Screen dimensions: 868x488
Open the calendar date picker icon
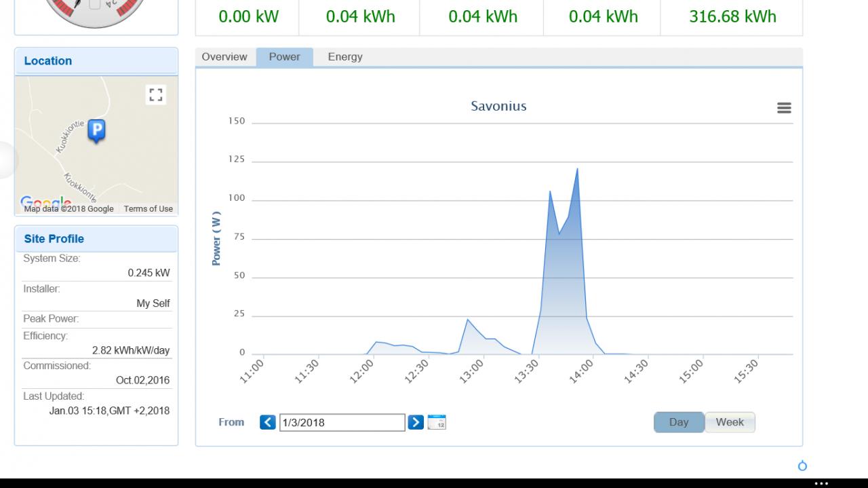[437, 422]
